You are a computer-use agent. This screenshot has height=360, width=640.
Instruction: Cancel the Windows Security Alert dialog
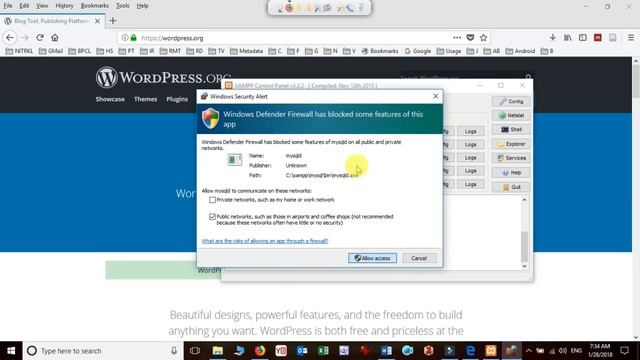click(419, 258)
